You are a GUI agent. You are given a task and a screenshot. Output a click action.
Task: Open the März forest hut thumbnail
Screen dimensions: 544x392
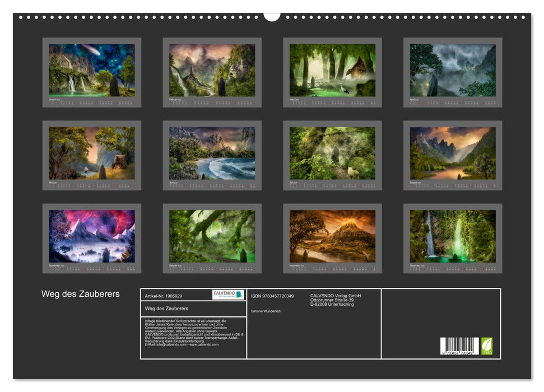point(332,71)
